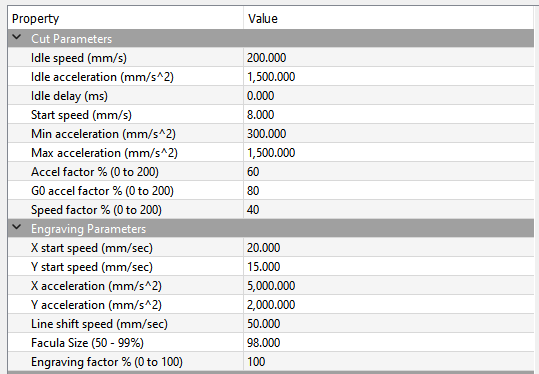Edit Idle speed value 200.000

click(389, 58)
